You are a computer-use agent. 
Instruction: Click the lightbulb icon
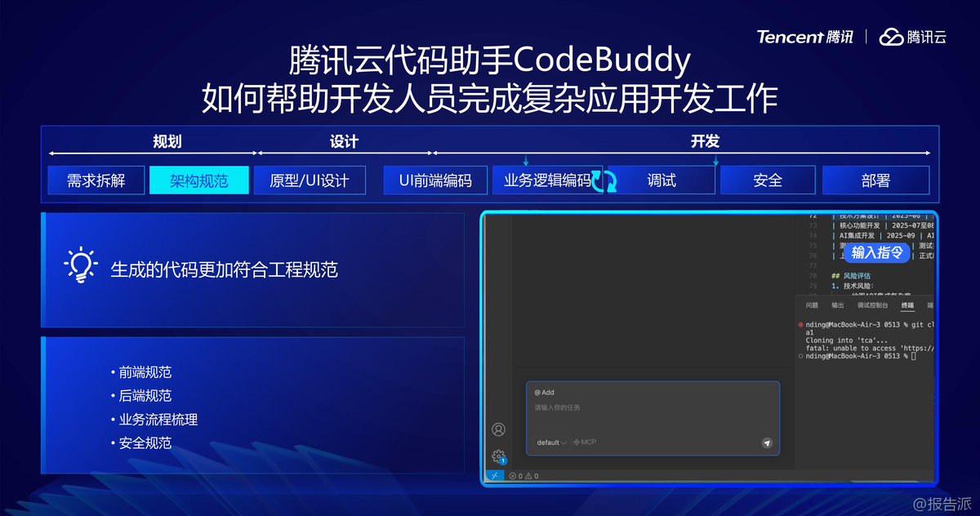pos(80,266)
